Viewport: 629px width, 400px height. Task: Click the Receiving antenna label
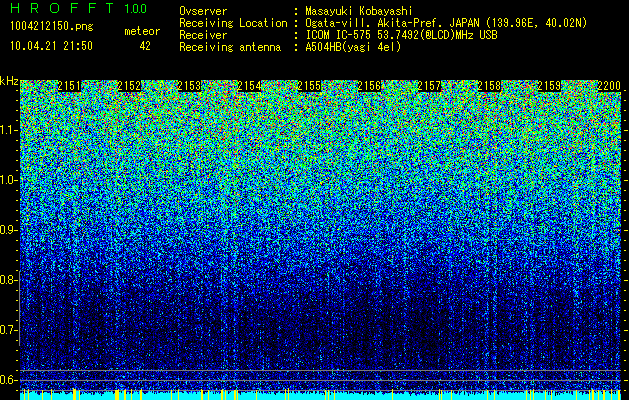coord(230,47)
